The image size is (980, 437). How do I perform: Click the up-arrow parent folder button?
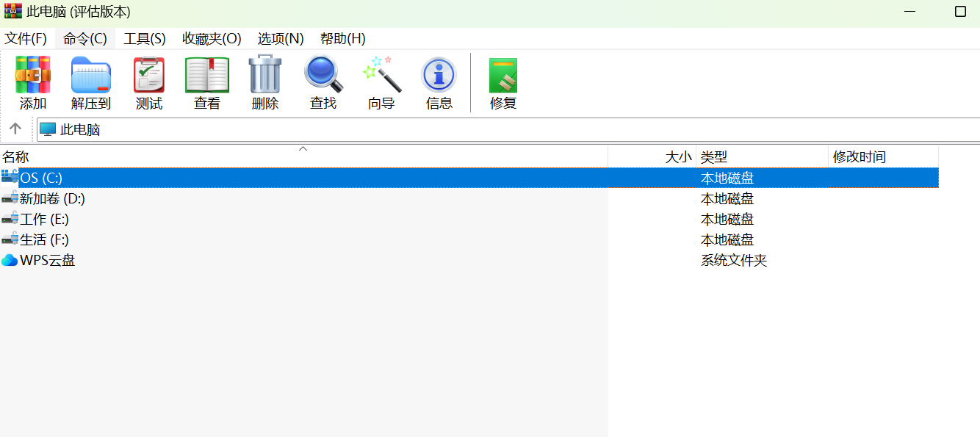(15, 129)
